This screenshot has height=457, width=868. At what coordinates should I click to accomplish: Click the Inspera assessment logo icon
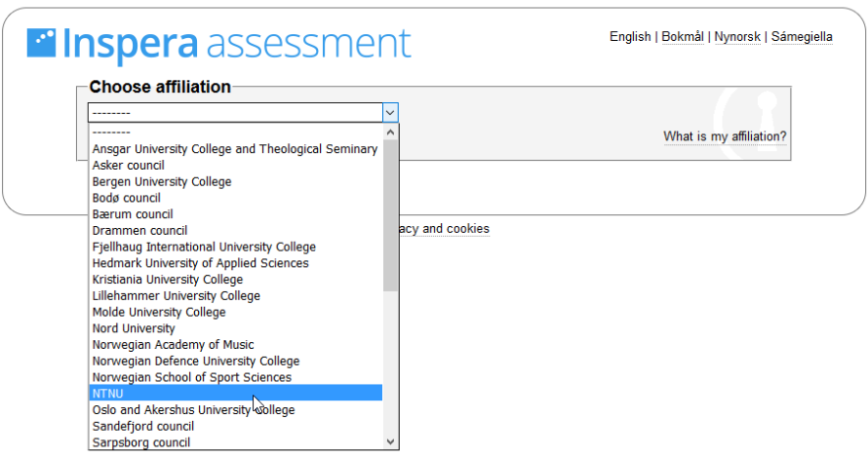tap(42, 43)
